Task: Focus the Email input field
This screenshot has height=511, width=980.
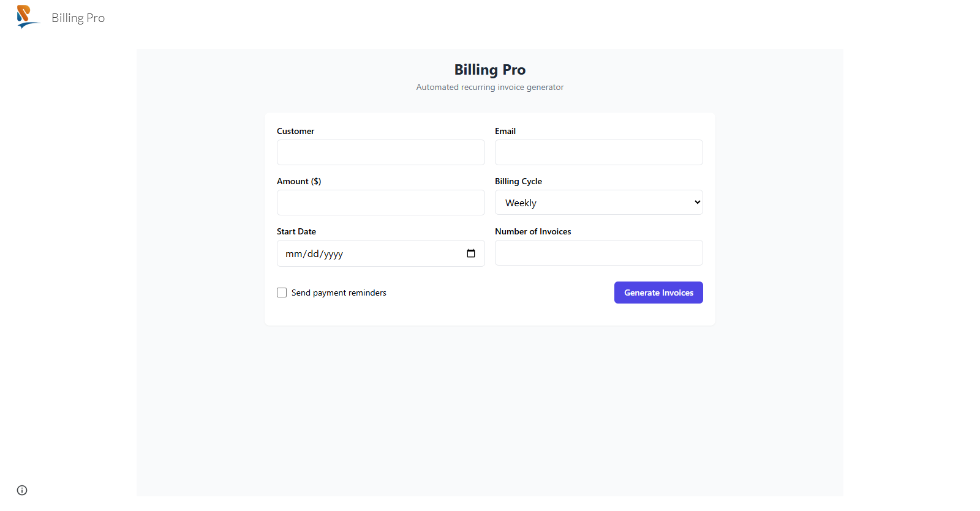Action: tap(599, 152)
